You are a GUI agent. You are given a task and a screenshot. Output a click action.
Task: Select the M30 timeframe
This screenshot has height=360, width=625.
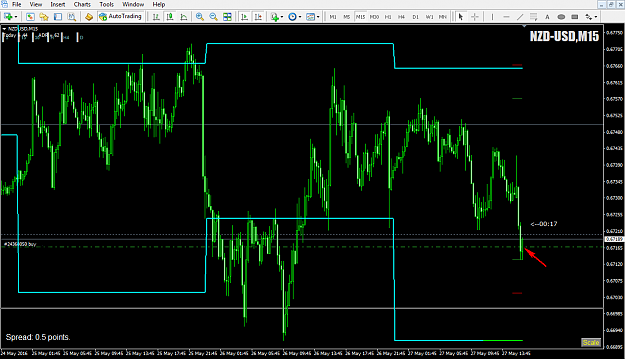(374, 17)
